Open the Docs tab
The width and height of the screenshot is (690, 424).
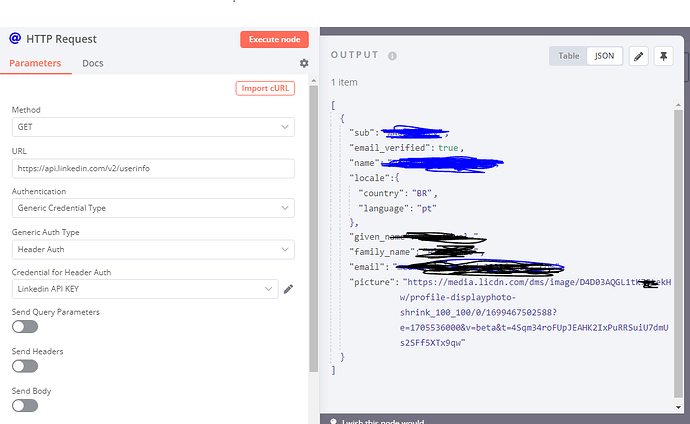(x=93, y=63)
